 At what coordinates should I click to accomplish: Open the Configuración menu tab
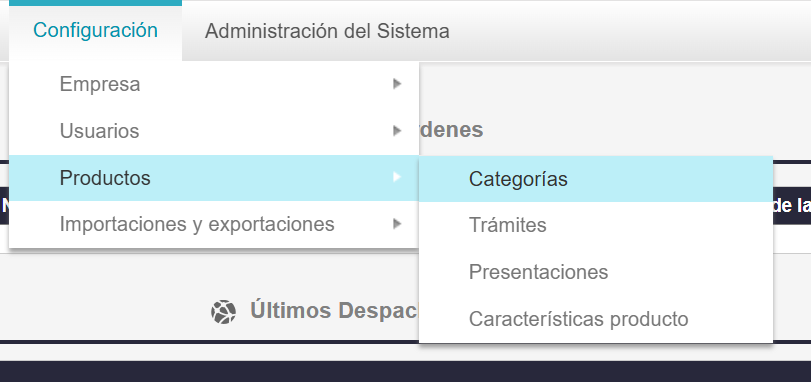tap(96, 30)
